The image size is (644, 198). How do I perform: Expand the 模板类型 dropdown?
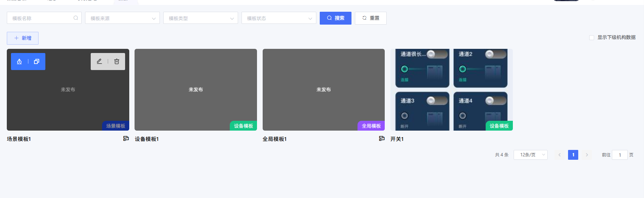pyautogui.click(x=200, y=18)
